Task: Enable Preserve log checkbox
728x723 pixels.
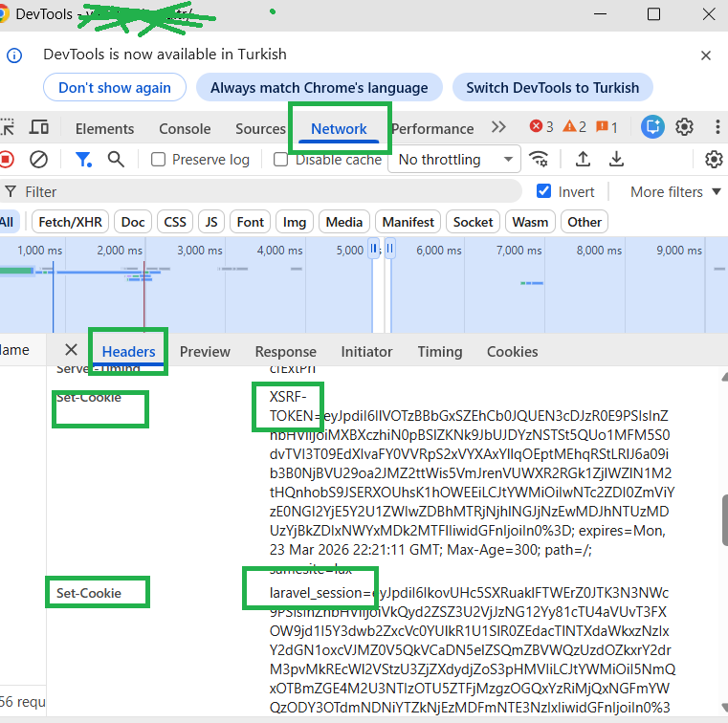Action: (158, 160)
